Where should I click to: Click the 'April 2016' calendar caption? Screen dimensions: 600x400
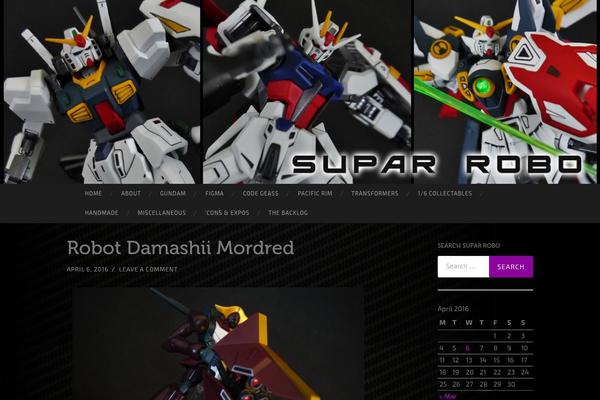(x=453, y=309)
